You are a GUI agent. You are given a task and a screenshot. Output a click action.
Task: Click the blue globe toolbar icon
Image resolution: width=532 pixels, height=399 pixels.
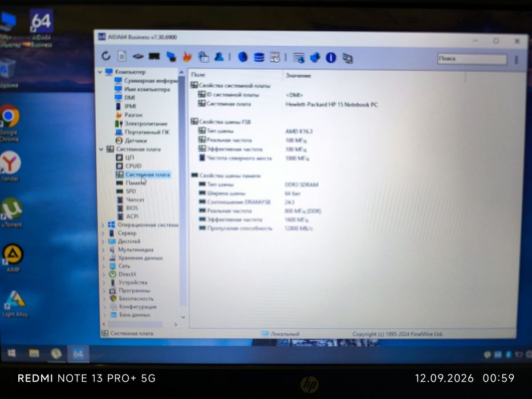[x=242, y=57]
